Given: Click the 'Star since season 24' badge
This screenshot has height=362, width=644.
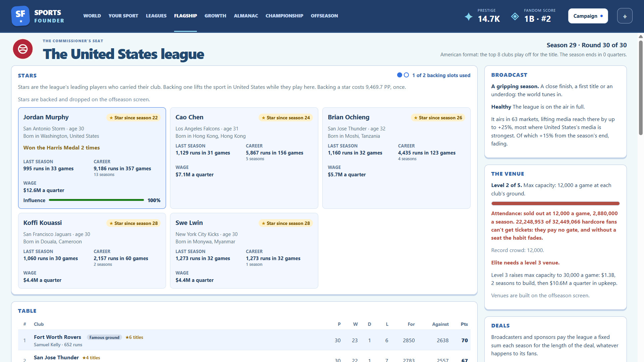Looking at the screenshot, I should pos(286,118).
